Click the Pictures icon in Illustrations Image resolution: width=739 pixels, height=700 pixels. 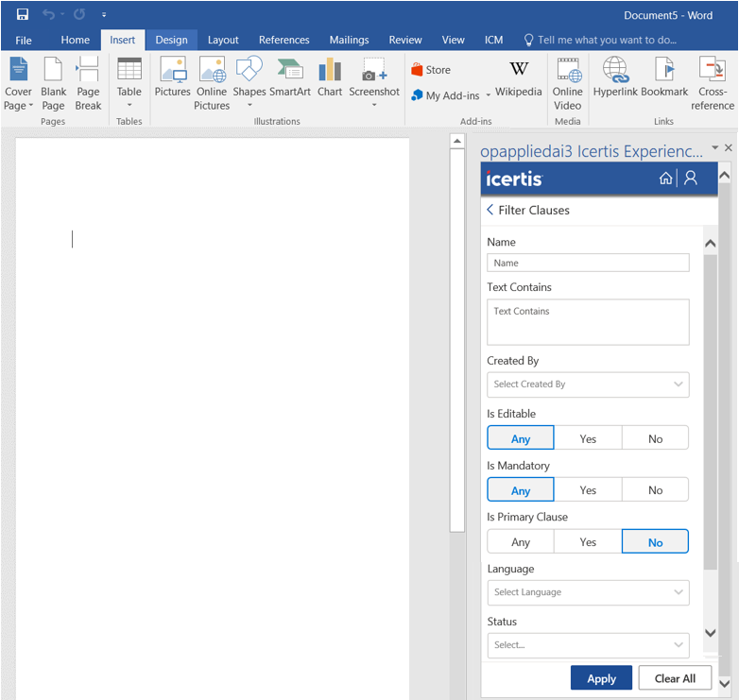[x=172, y=77]
